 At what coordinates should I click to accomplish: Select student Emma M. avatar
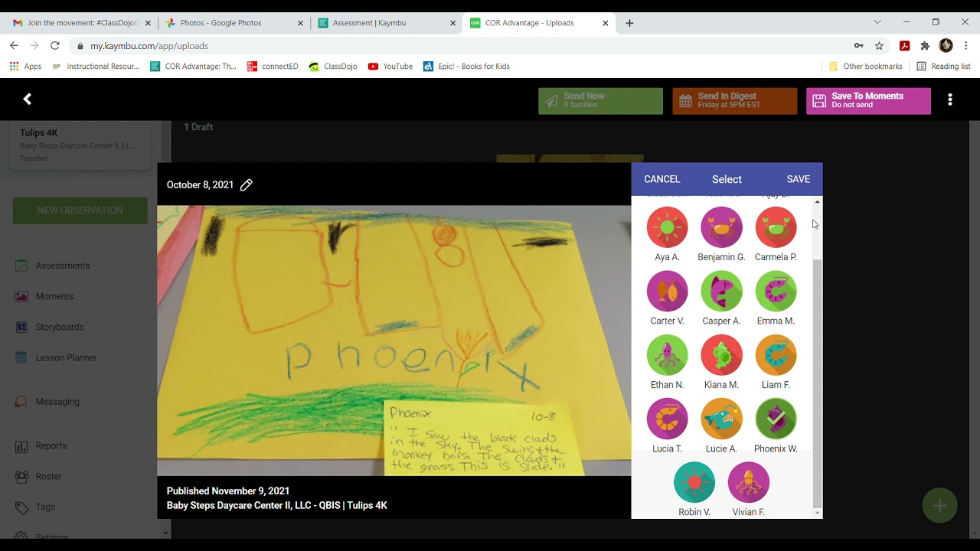(776, 291)
